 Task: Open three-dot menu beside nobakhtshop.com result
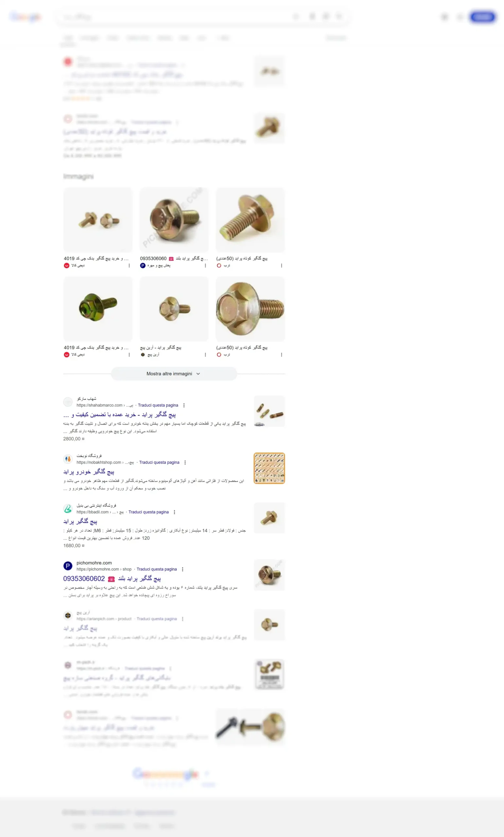(x=185, y=462)
